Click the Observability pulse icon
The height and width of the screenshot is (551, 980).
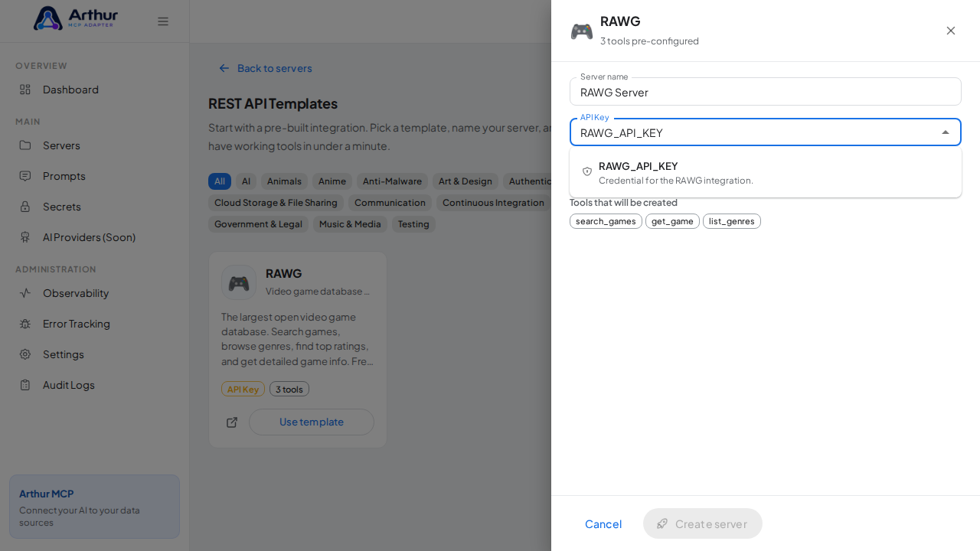(x=25, y=293)
